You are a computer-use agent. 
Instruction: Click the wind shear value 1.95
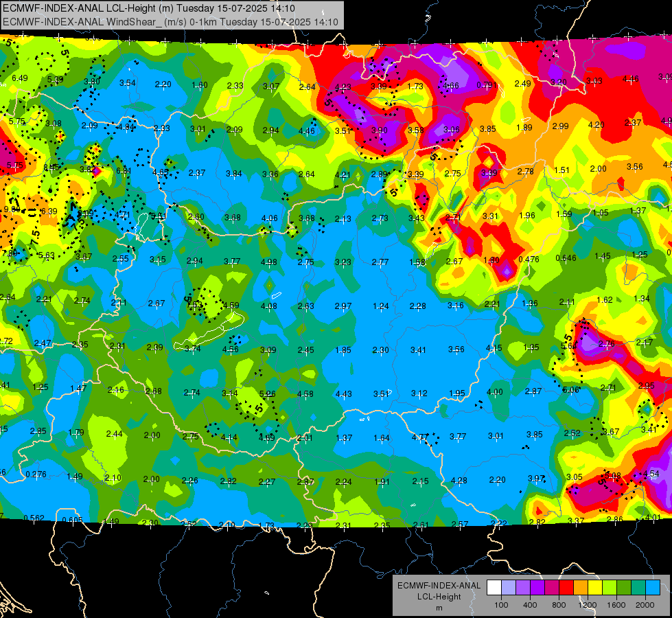point(457,393)
